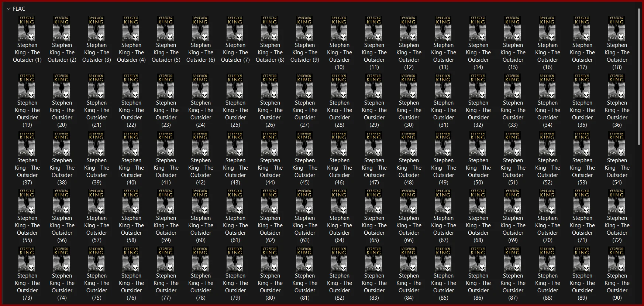Select cover icon of Outsider (78)
644x306 pixels.
point(201,259)
